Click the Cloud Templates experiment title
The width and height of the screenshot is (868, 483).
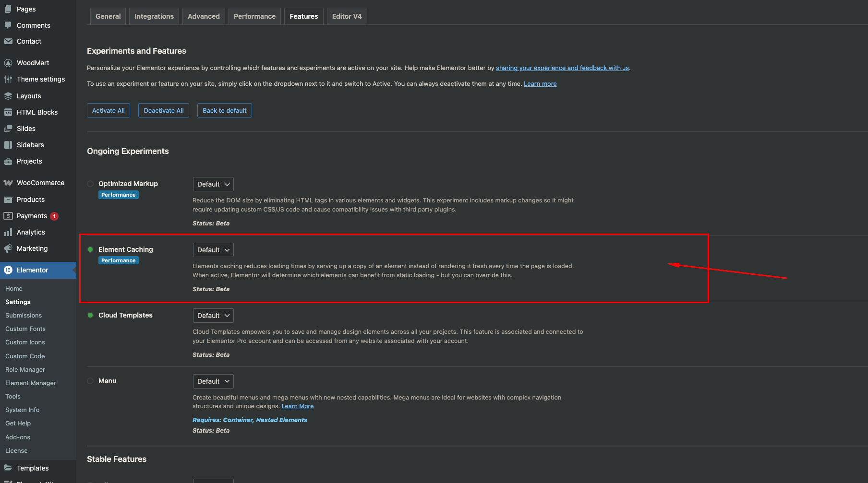click(x=125, y=315)
